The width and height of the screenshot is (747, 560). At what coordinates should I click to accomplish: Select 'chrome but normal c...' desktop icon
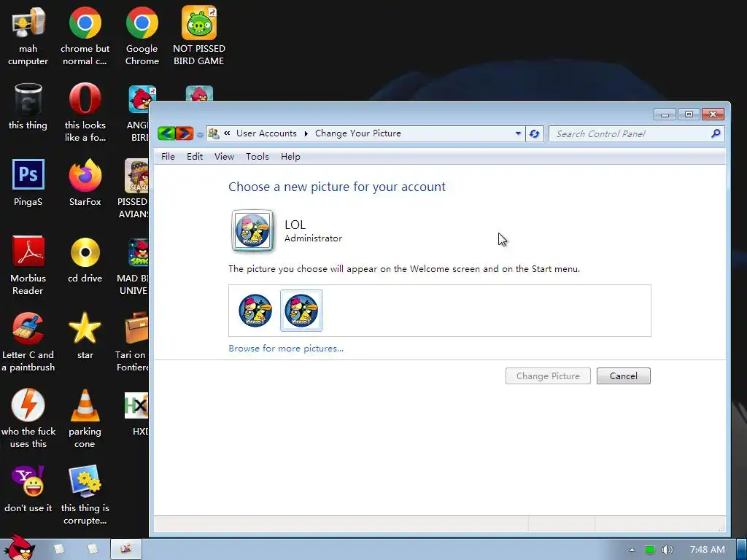(x=85, y=36)
